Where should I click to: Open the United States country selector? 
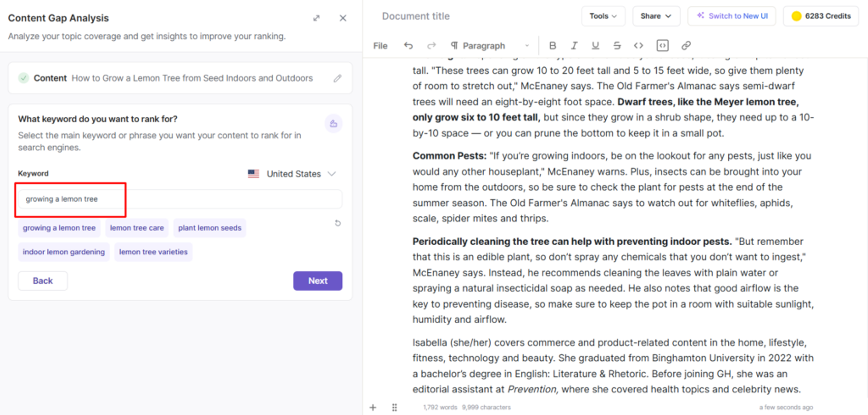tap(292, 174)
